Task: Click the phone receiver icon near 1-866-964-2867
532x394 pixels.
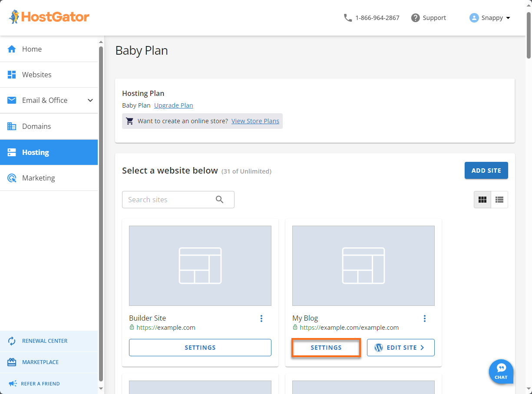Action: coord(347,17)
